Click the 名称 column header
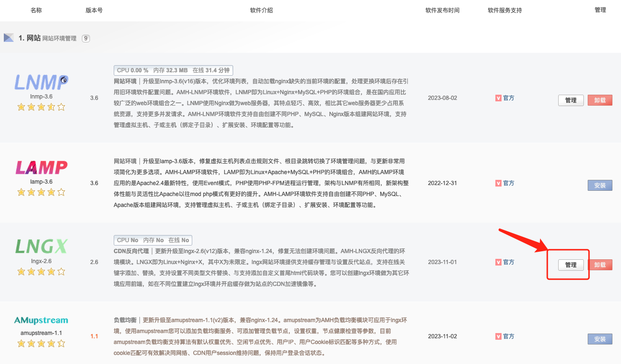 pos(36,10)
